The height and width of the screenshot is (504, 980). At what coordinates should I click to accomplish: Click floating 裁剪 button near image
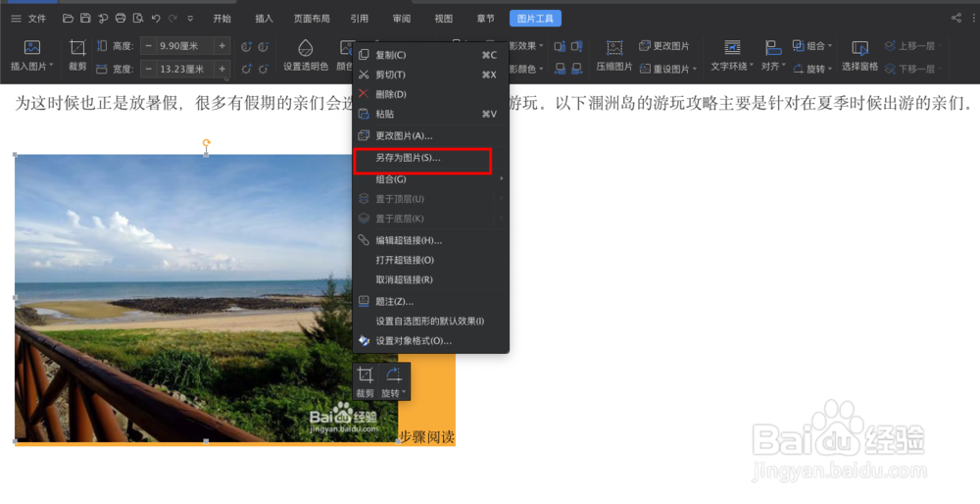365,382
